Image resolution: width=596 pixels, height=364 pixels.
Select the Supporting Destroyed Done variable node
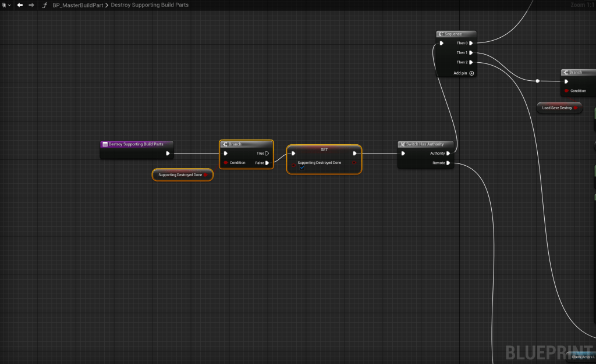coord(180,174)
